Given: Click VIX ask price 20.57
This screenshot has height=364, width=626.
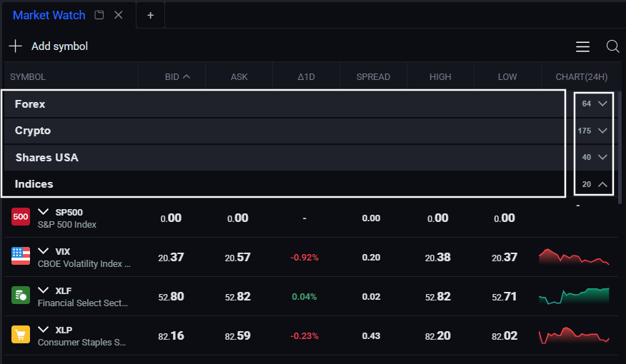Looking at the screenshot, I should pyautogui.click(x=237, y=257).
